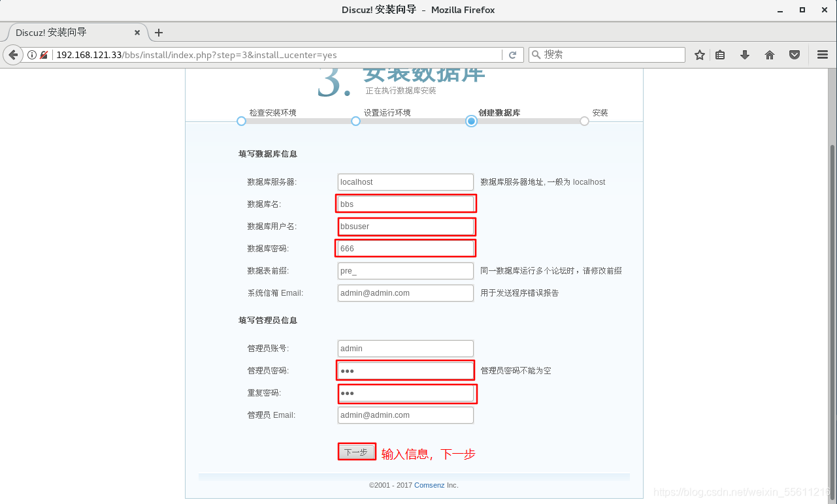Screen dimensions: 837x504
Task: Close the Firefox window
Action: [824, 10]
